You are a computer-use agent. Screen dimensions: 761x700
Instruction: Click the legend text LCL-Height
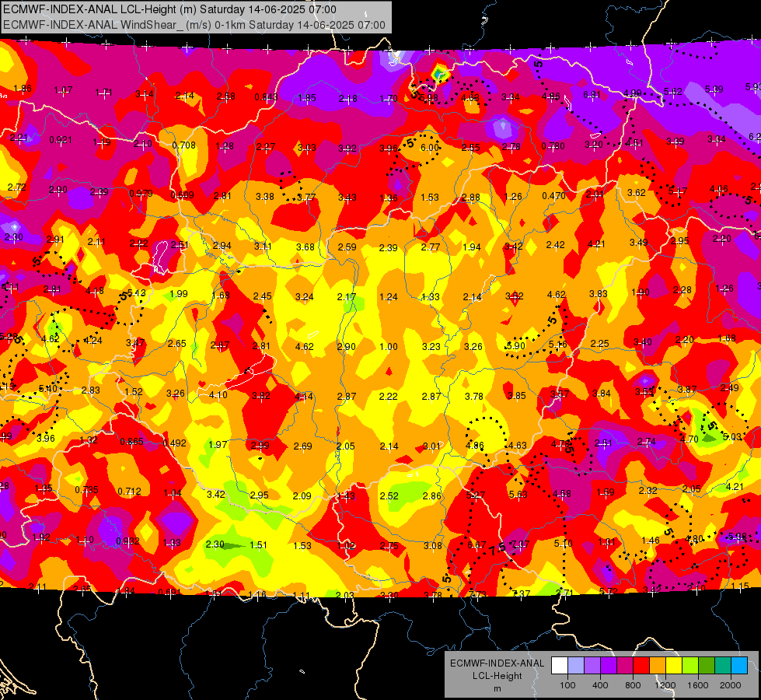(497, 676)
